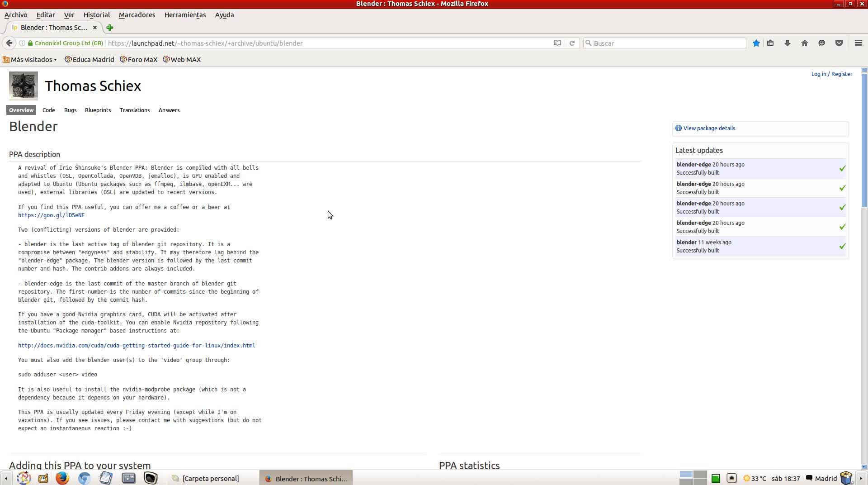Open the Ver menu
868x485 pixels.
click(x=69, y=15)
